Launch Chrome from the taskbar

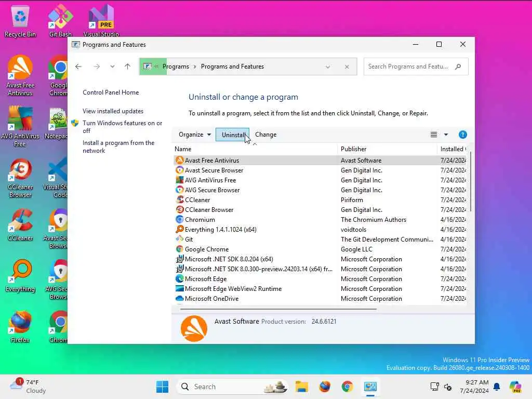click(x=347, y=387)
